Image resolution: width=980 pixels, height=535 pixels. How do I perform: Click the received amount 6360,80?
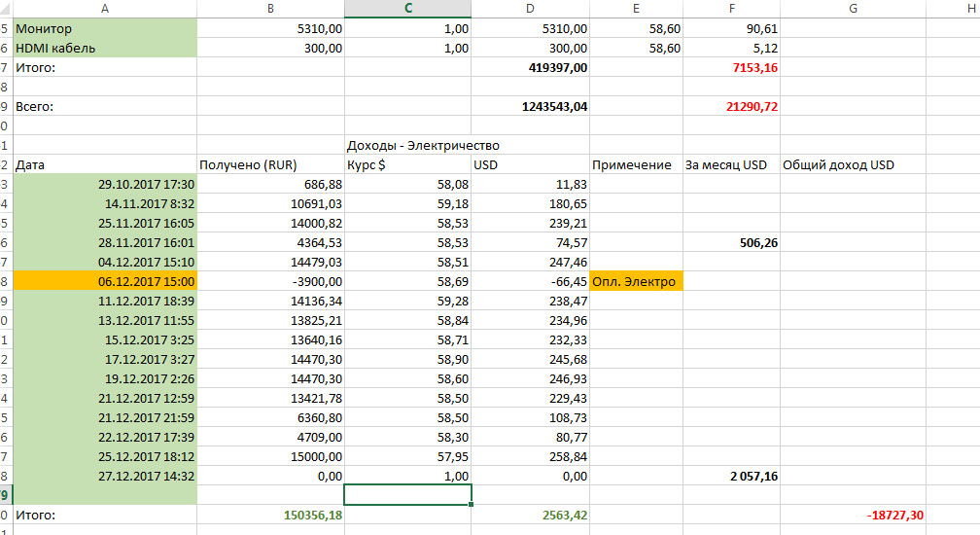[x=319, y=417]
